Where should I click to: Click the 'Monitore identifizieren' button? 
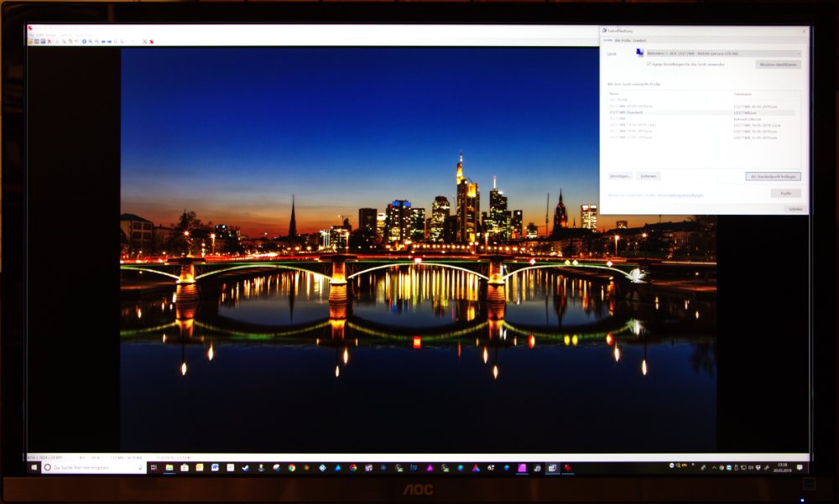[778, 65]
